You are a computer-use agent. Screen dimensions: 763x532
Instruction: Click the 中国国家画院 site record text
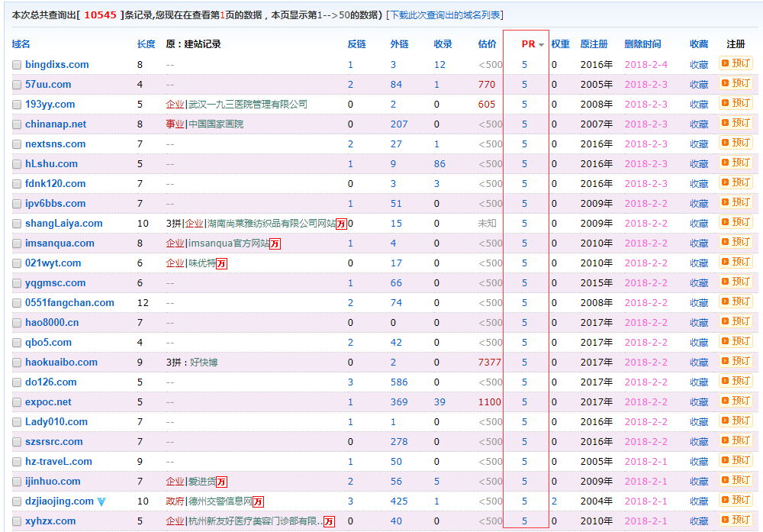click(216, 124)
